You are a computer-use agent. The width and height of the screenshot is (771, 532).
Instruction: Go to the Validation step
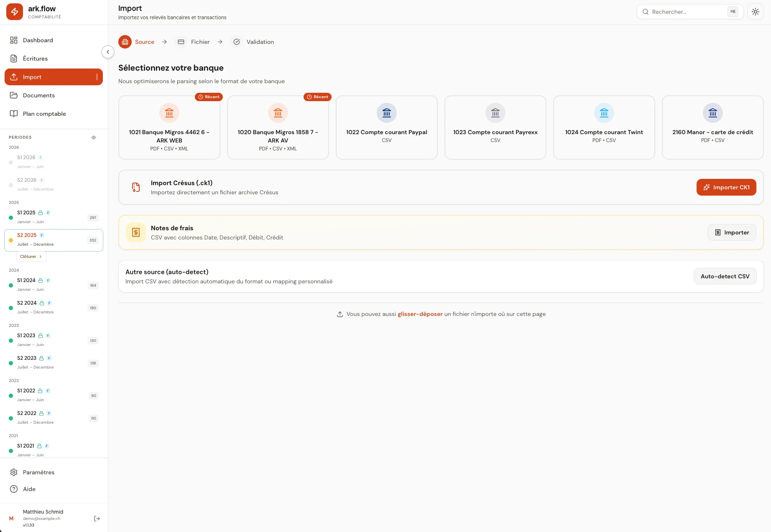coord(253,42)
